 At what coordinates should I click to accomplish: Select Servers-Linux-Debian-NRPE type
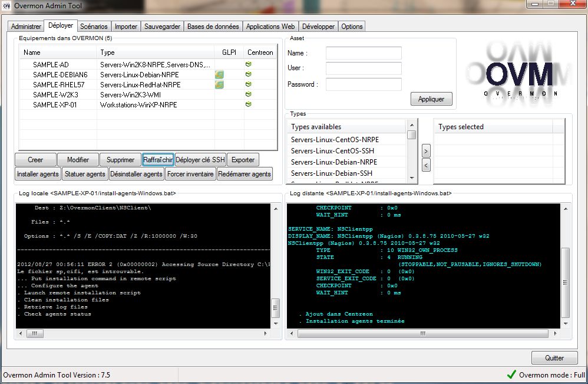pos(347,162)
